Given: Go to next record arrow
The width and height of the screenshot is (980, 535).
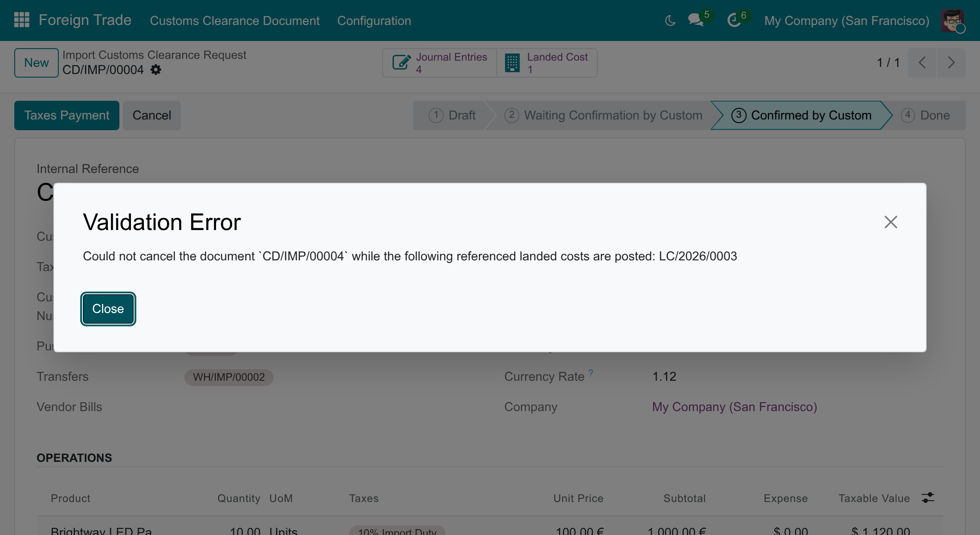Looking at the screenshot, I should pyautogui.click(x=951, y=63).
